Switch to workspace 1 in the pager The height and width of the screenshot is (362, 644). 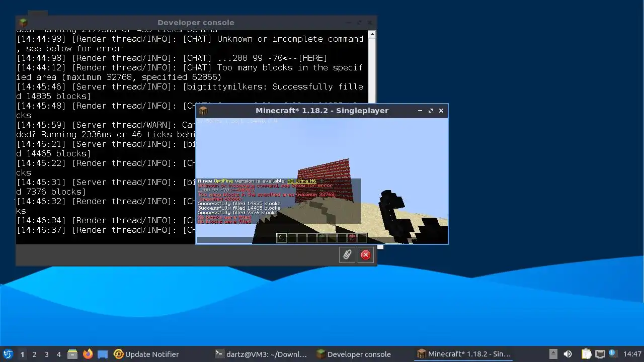point(22,354)
